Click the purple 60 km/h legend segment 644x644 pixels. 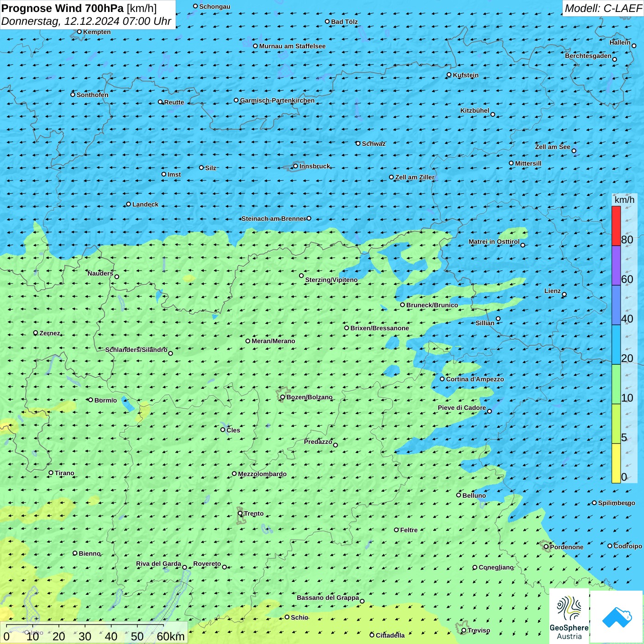pyautogui.click(x=616, y=265)
